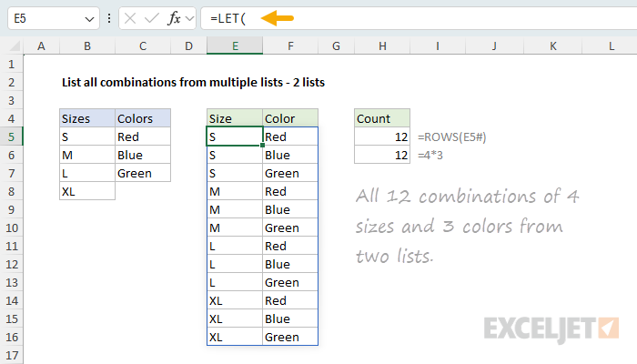Click the 'Red' cell in F5

[290, 136]
